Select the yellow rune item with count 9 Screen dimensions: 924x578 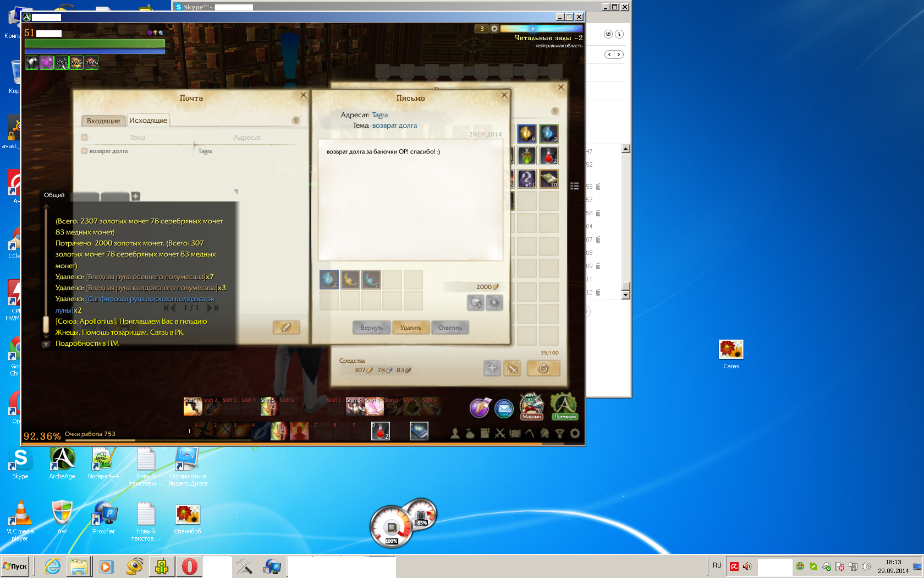pos(527,133)
